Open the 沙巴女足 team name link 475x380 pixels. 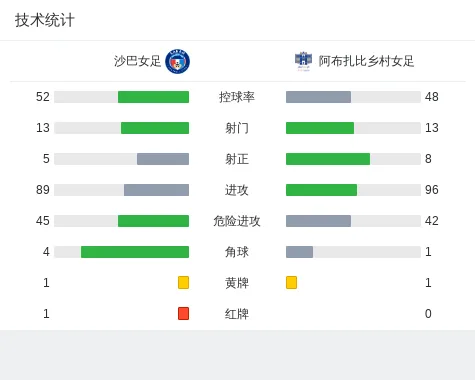(x=137, y=61)
